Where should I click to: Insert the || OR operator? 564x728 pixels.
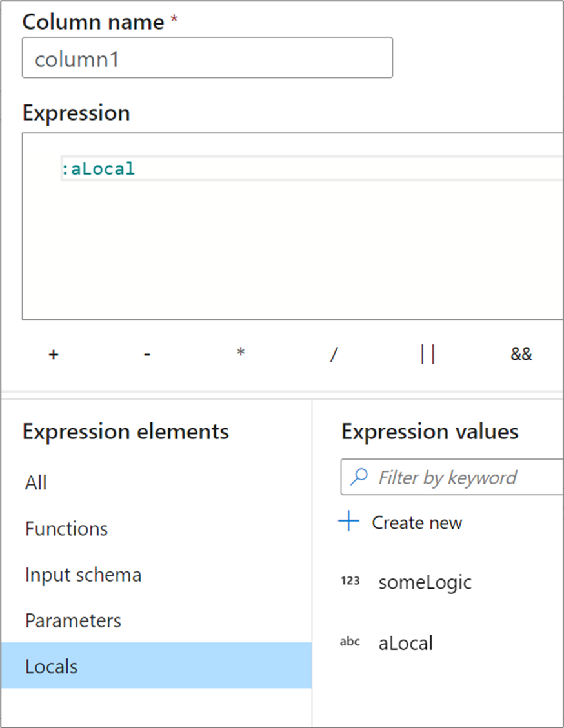coord(427,354)
